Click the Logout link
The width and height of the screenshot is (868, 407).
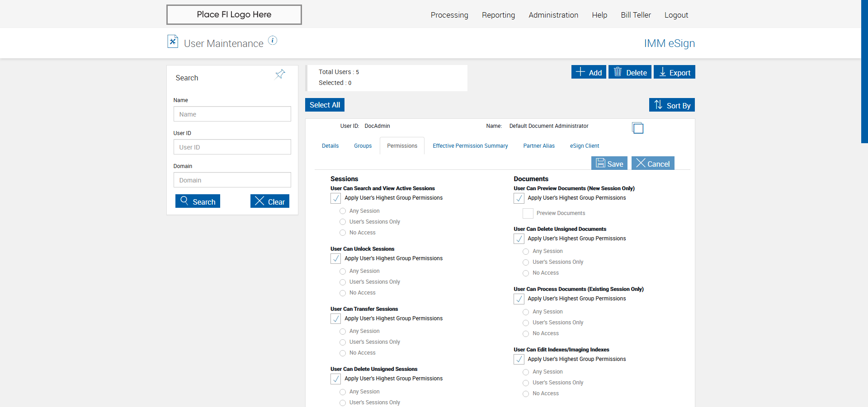[676, 15]
